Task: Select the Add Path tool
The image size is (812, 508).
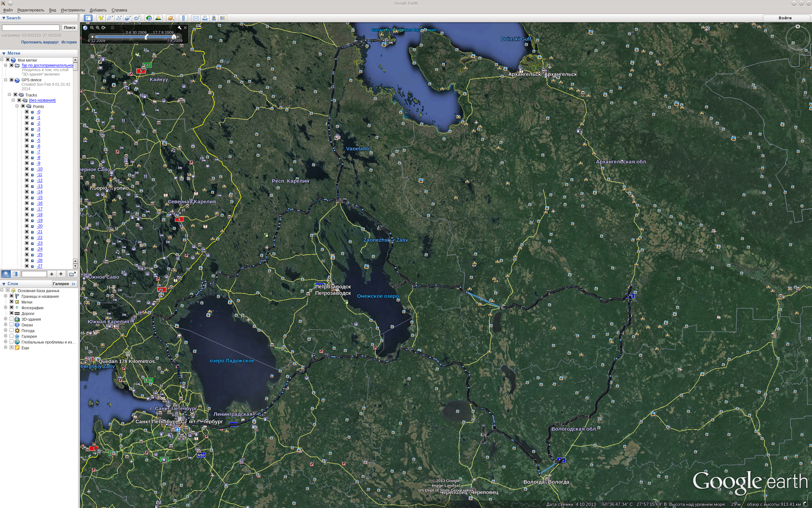Action: click(x=119, y=18)
